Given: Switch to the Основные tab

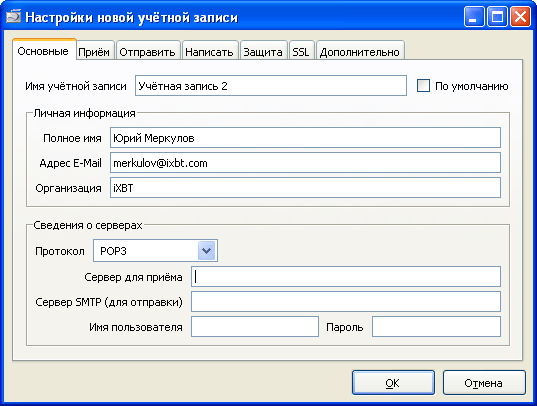Looking at the screenshot, I should tap(44, 51).
